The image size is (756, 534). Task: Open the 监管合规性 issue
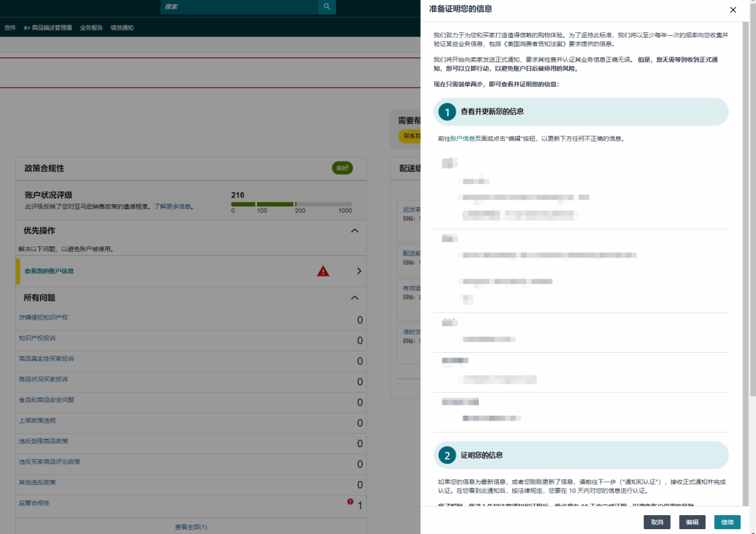(34, 503)
